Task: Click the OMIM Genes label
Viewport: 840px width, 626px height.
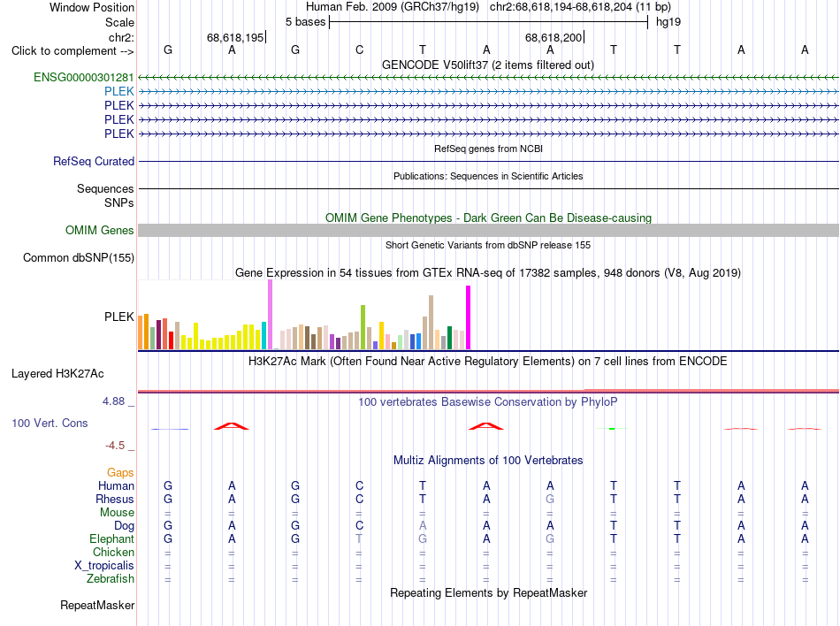Action: tap(100, 230)
